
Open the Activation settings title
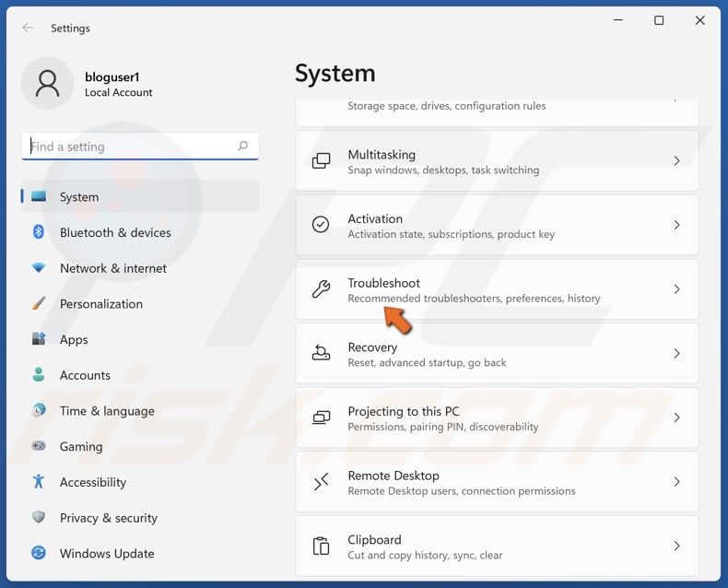point(375,218)
